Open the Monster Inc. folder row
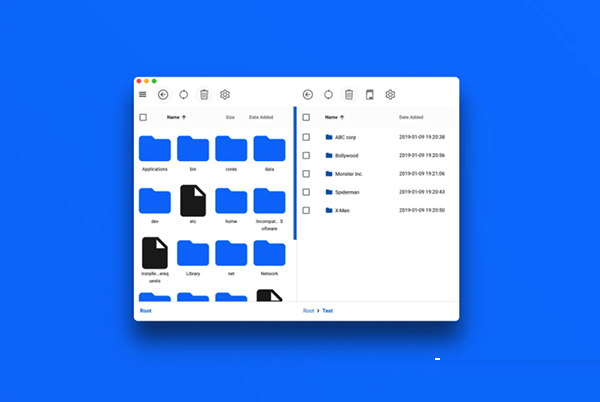Image resolution: width=600 pixels, height=402 pixels. coord(378,174)
